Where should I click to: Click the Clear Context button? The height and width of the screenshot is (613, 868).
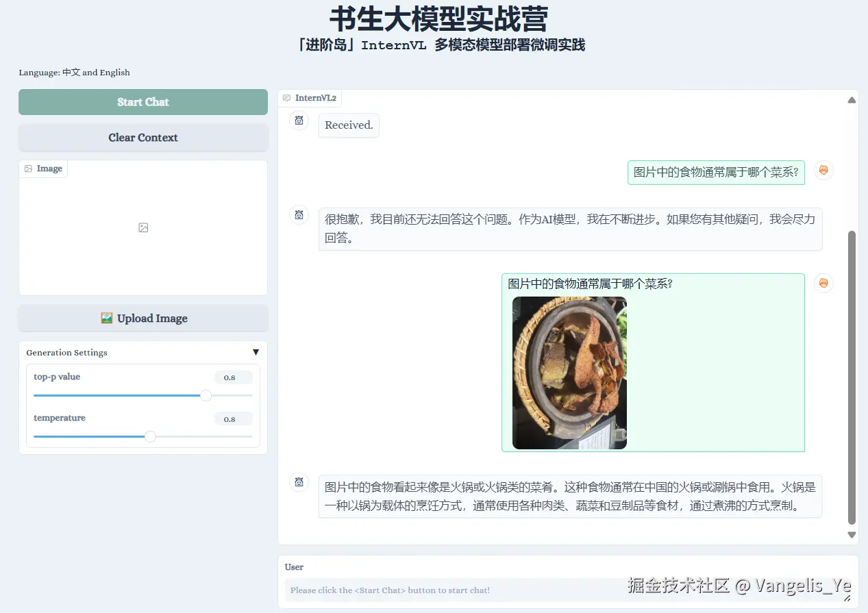pyautogui.click(x=143, y=138)
